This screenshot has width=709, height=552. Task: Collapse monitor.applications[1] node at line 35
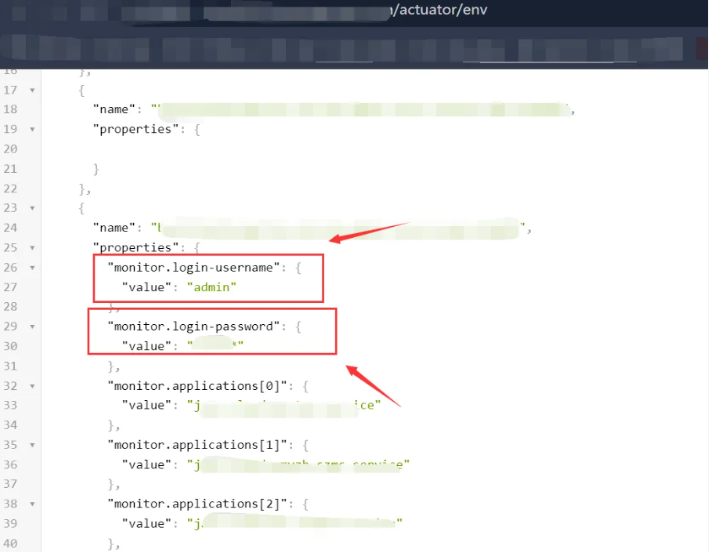pyautogui.click(x=32, y=445)
